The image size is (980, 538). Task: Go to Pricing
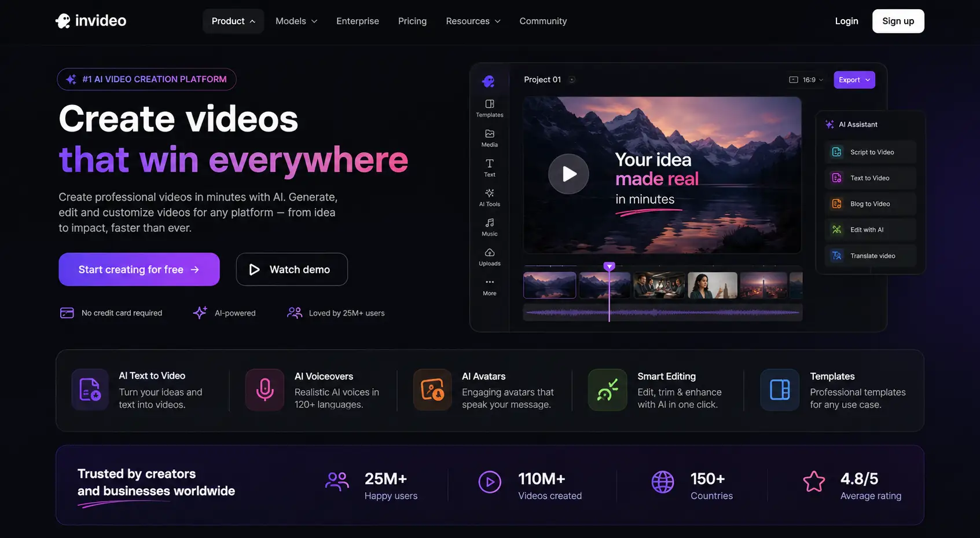412,21
